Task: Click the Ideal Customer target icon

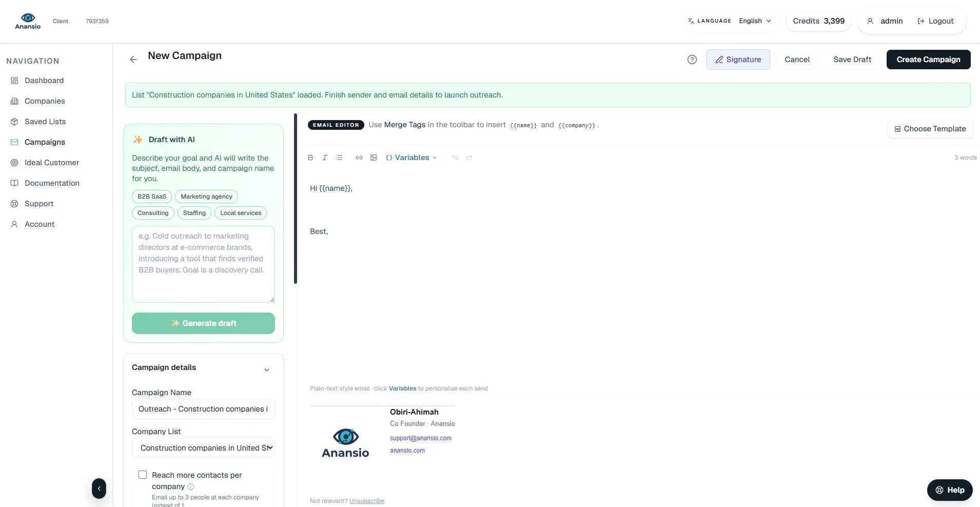Action: point(14,163)
